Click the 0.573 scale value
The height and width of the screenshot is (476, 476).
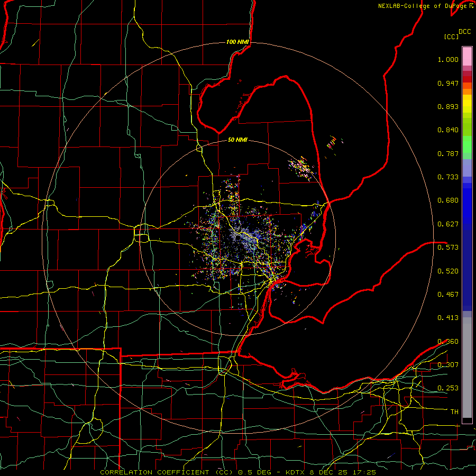(448, 248)
